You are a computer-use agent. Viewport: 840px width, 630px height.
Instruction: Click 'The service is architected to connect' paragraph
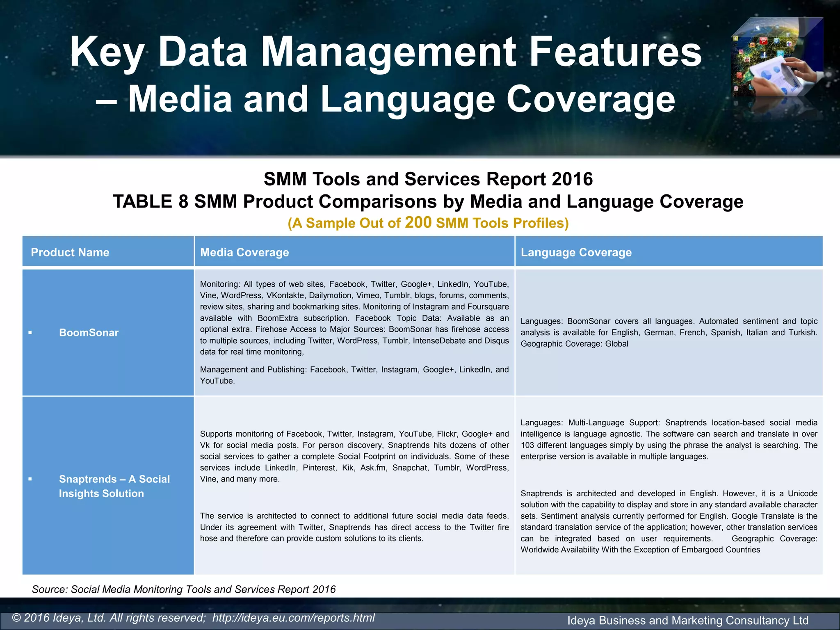coord(354,527)
